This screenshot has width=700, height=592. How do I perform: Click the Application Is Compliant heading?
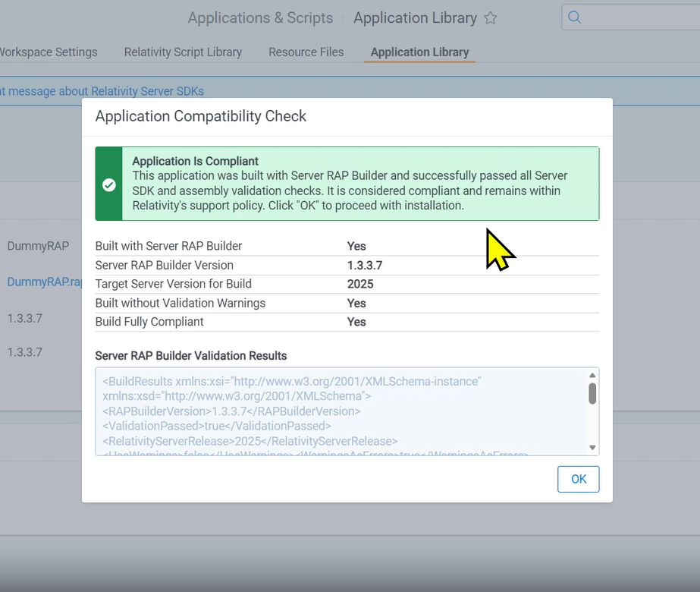pyautogui.click(x=195, y=161)
